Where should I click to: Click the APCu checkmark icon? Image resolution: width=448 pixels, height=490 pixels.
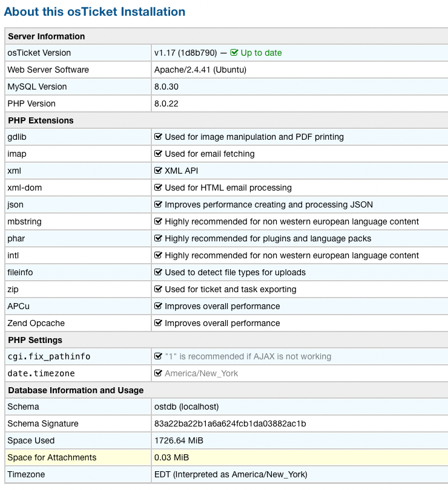point(159,306)
